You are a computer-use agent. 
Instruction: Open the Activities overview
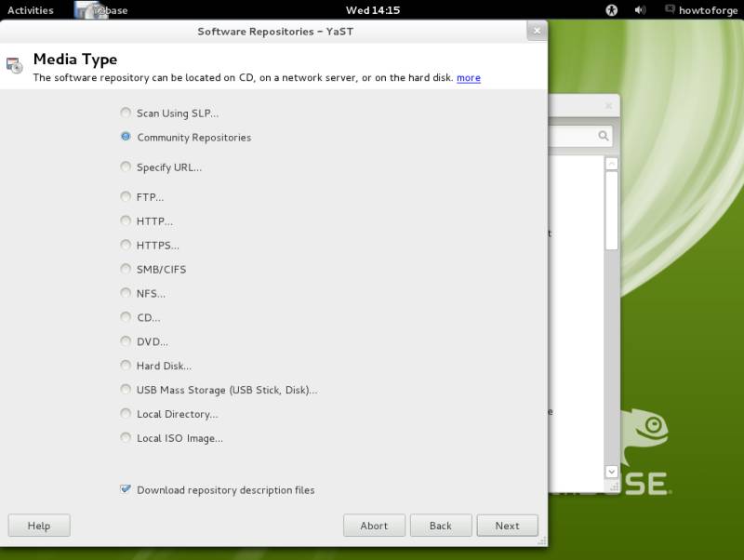[x=31, y=10]
